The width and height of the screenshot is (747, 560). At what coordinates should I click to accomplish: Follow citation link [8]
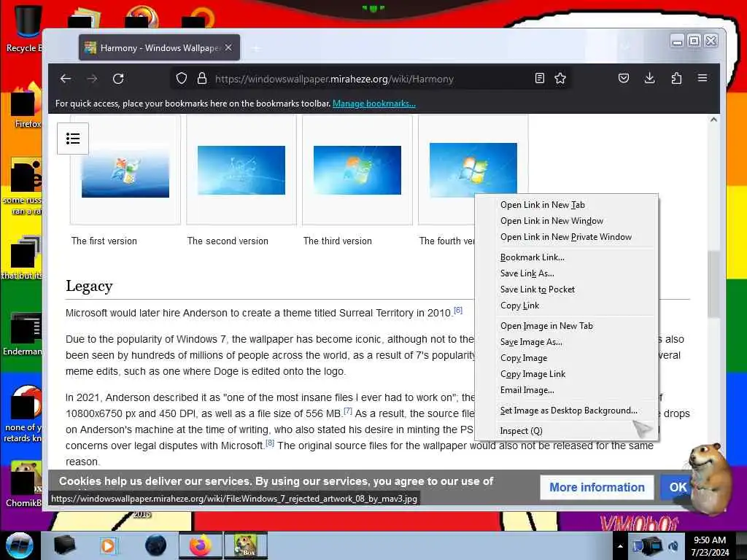(270, 443)
